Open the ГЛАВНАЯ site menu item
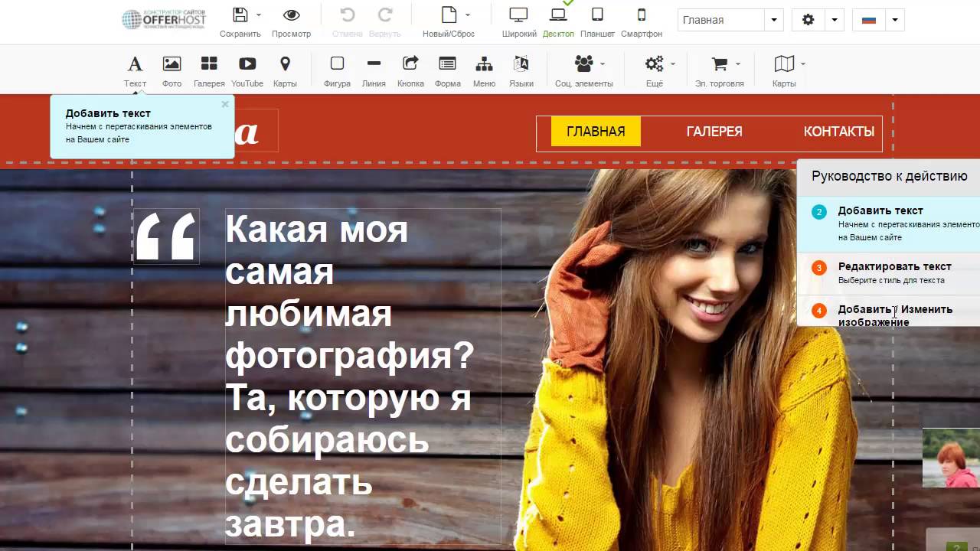This screenshot has height=551, width=980. click(x=596, y=132)
